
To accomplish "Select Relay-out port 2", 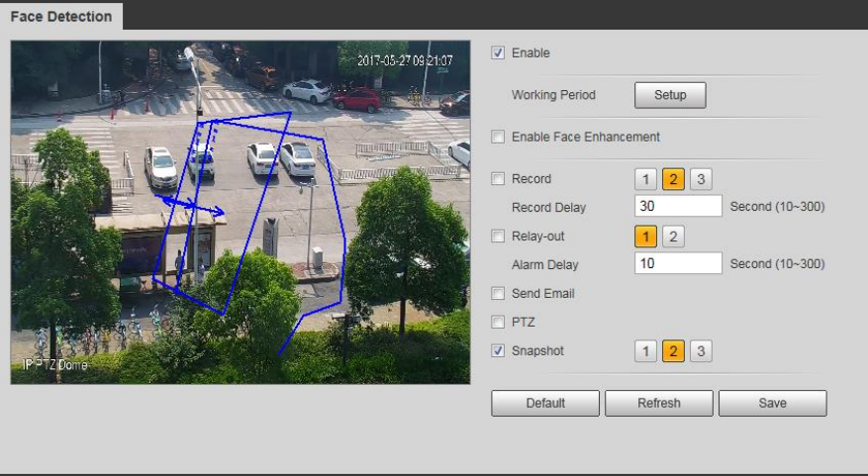I will [x=673, y=237].
